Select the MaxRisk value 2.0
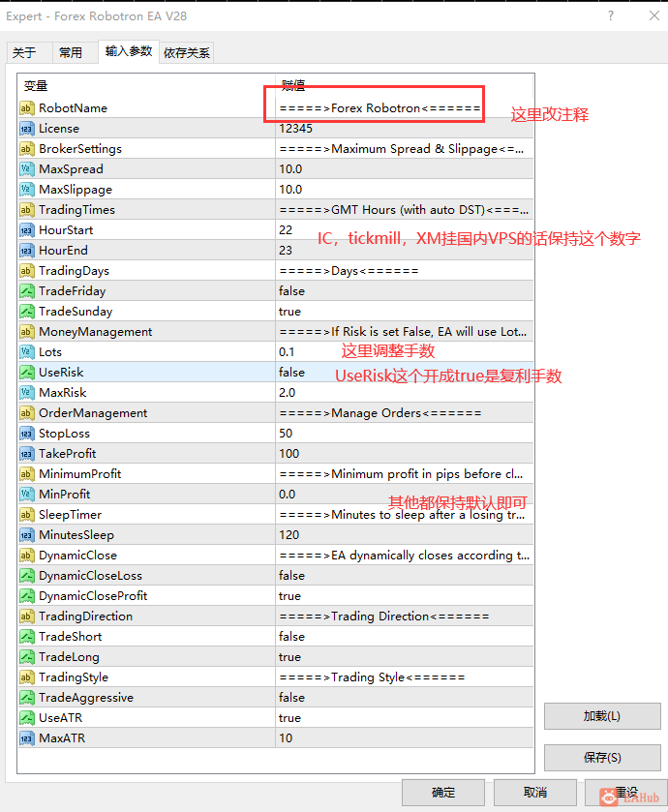668x812 pixels. 288,393
